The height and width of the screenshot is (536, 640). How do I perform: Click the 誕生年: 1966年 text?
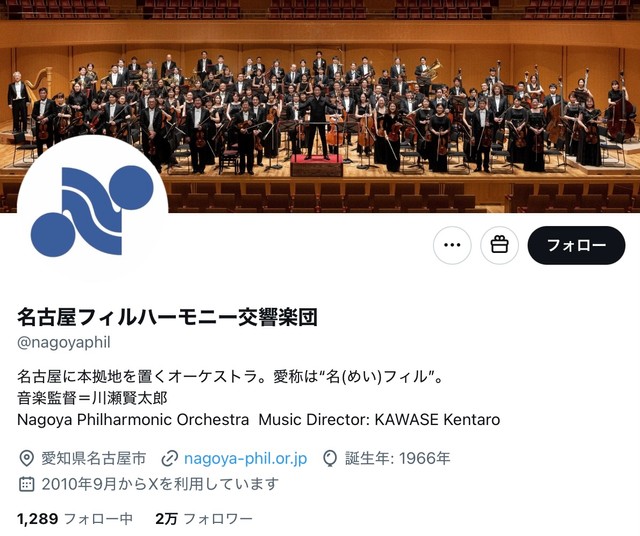pos(398,458)
